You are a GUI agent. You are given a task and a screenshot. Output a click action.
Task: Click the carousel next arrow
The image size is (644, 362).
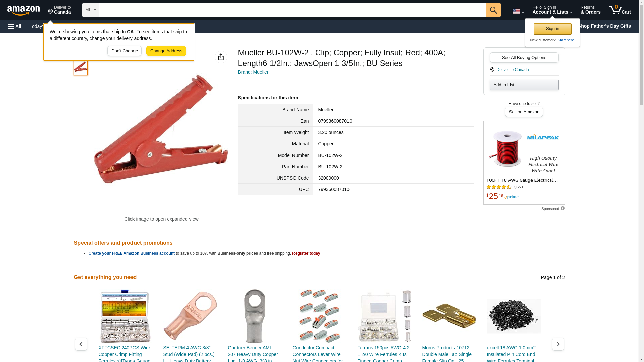coord(558,344)
